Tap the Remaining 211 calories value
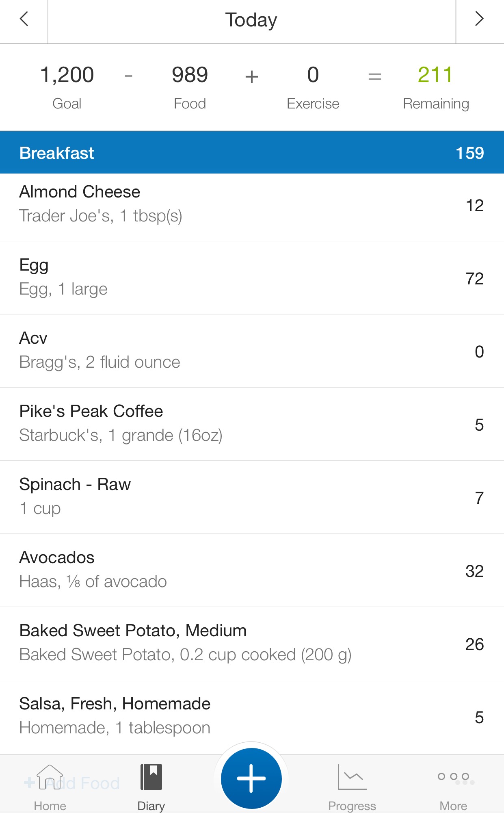 [x=435, y=75]
